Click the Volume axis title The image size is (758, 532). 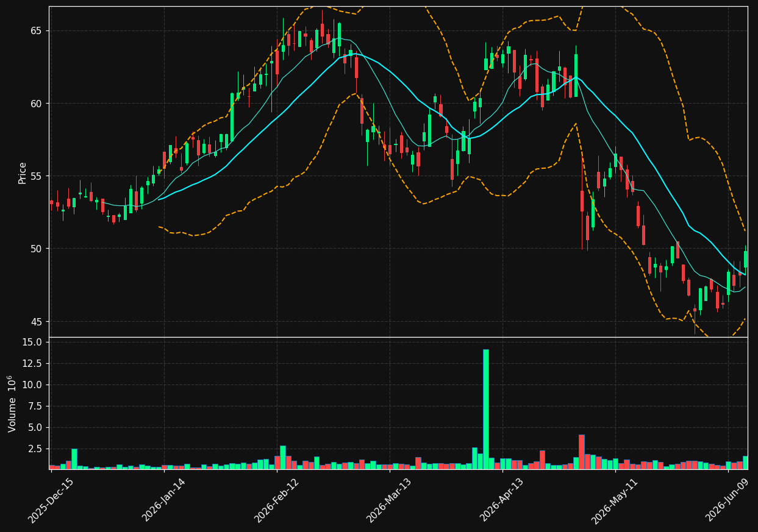(x=12, y=403)
